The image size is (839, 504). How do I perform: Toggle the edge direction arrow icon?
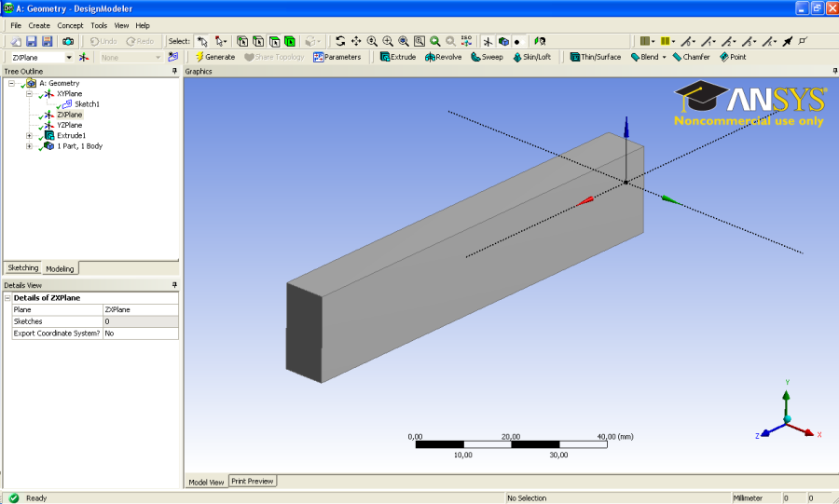pos(788,41)
